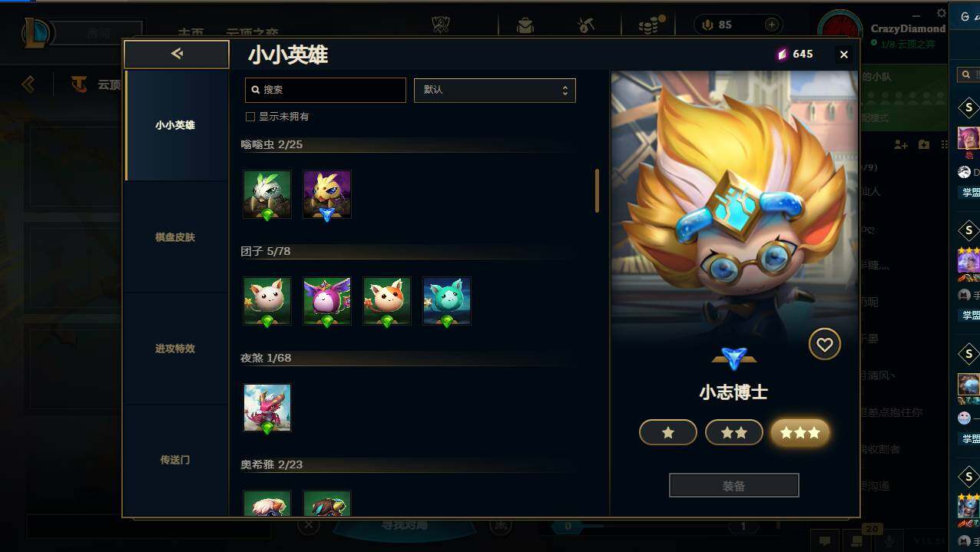Image resolution: width=980 pixels, height=552 pixels.
Task: Select the teal 团子 little legend
Action: click(x=447, y=301)
